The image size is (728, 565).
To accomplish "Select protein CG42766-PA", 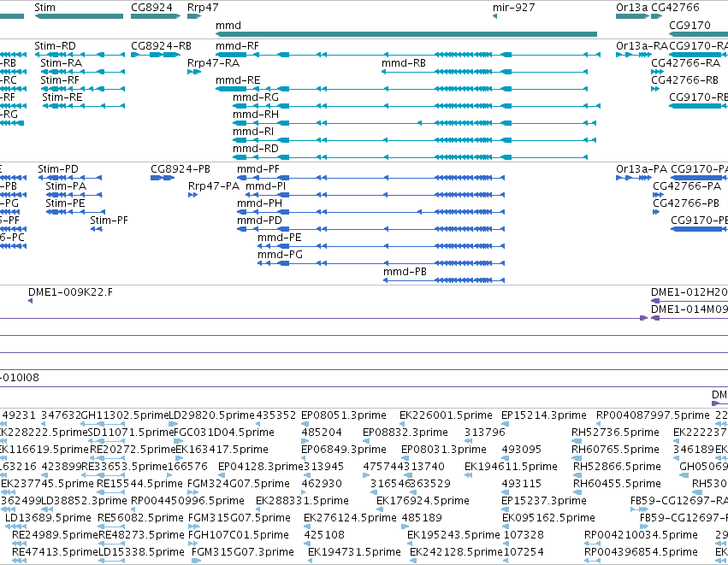I will coord(659,195).
